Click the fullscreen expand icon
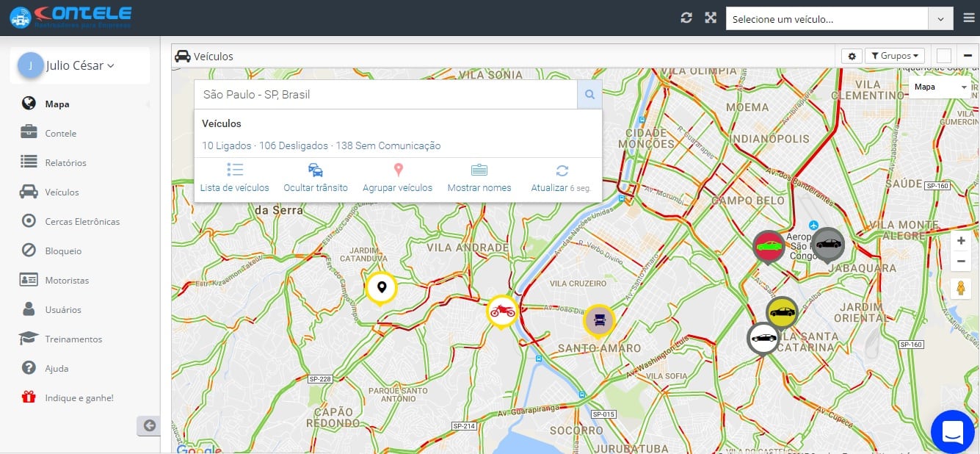This screenshot has width=980, height=454. [x=711, y=18]
